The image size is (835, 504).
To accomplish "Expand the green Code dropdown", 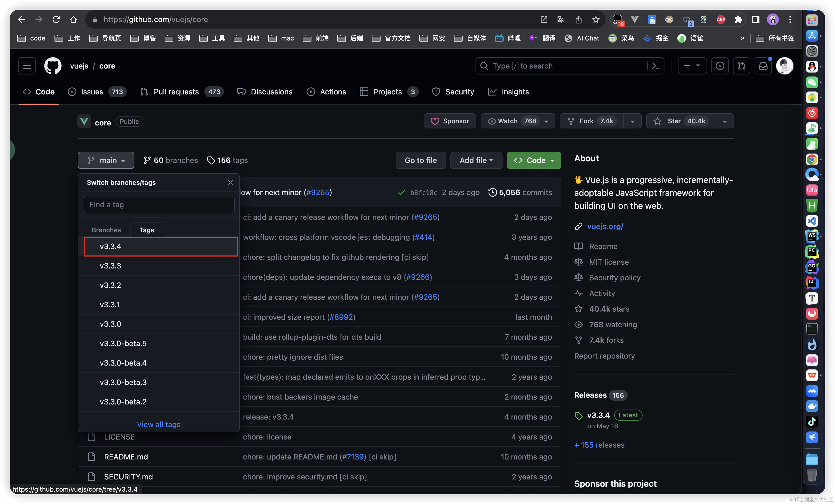I will pos(534,160).
